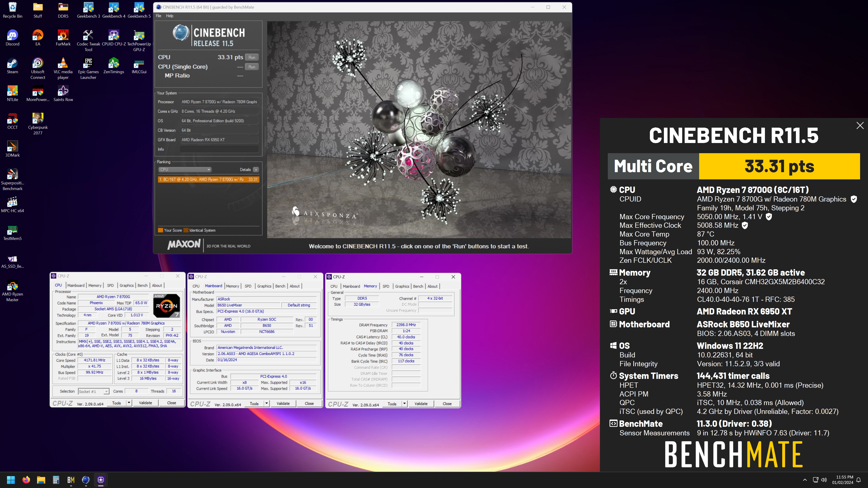Expand Tools dropdown arrow in Mainboard CPU-Z
Viewport: 868px width, 488px height.
[267, 404]
